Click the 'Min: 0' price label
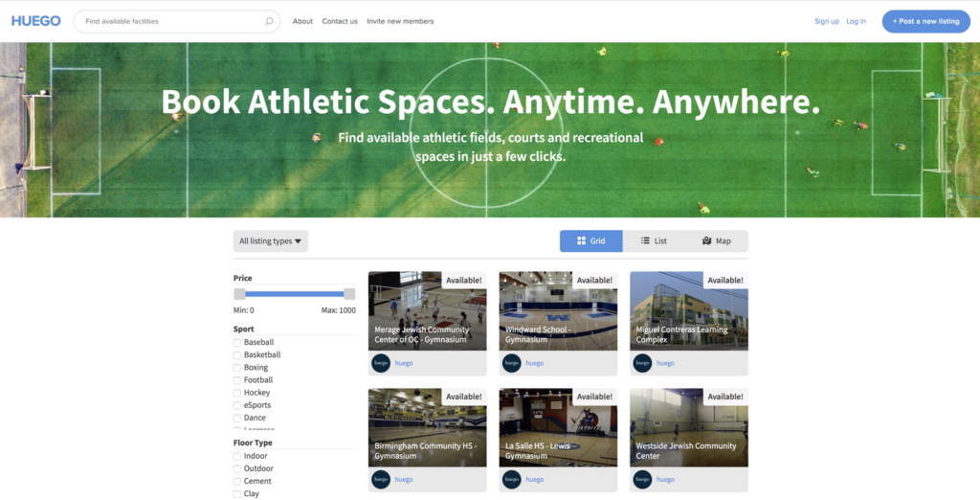Viewport: 980px width, 500px height. [x=244, y=310]
